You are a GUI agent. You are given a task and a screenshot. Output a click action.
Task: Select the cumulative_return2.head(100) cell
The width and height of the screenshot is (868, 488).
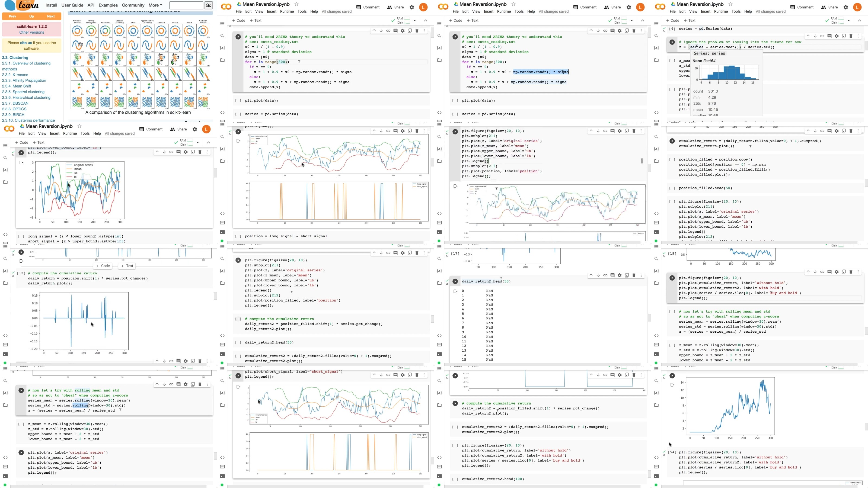(x=548, y=479)
